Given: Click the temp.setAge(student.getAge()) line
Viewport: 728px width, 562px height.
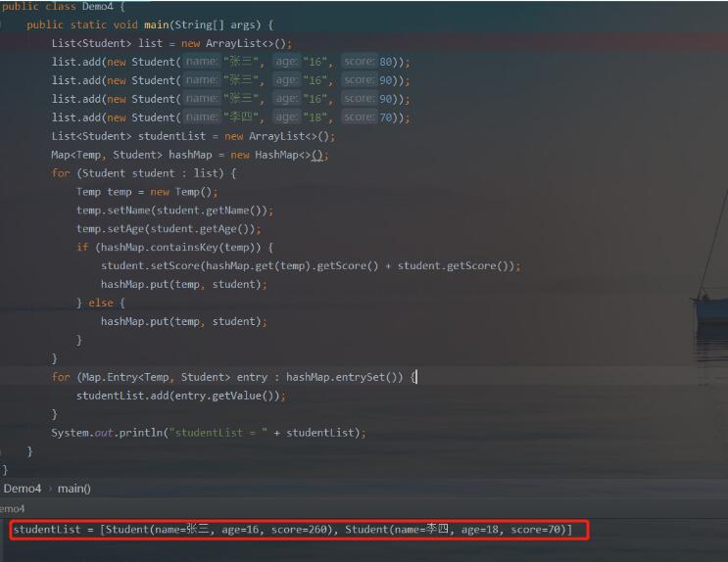Looking at the screenshot, I should coord(169,229).
